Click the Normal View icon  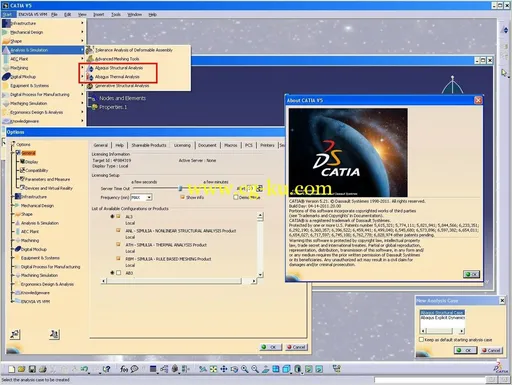tap(265, 369)
